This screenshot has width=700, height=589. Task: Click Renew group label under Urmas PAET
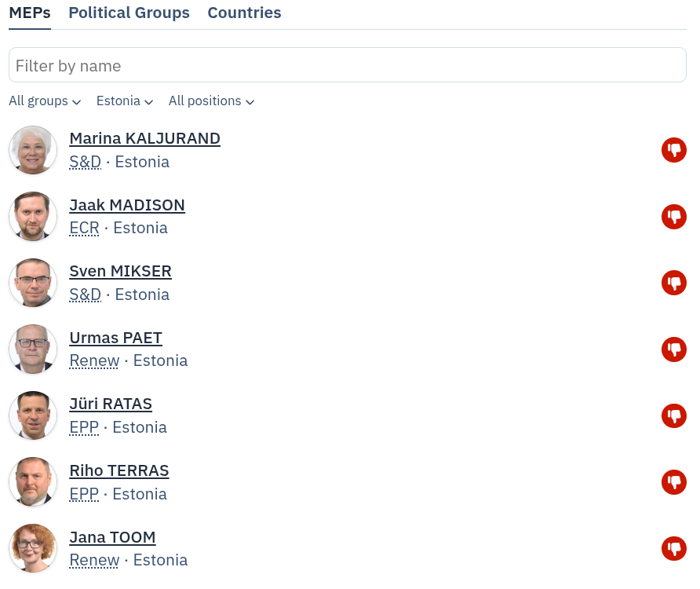[94, 361]
